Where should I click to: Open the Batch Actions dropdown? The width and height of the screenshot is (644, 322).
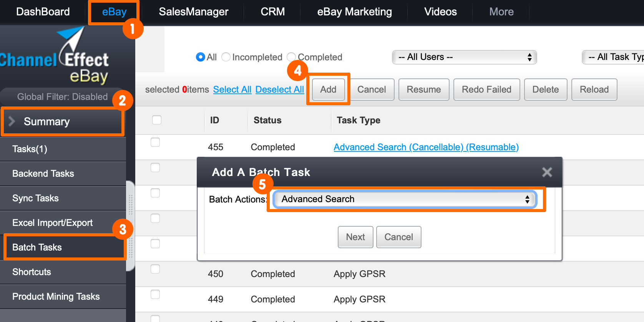(405, 199)
